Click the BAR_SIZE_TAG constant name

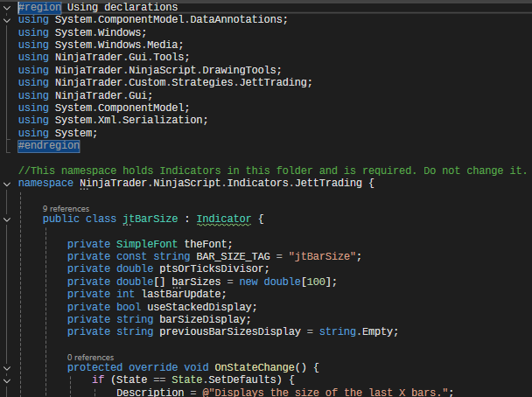[x=233, y=256]
